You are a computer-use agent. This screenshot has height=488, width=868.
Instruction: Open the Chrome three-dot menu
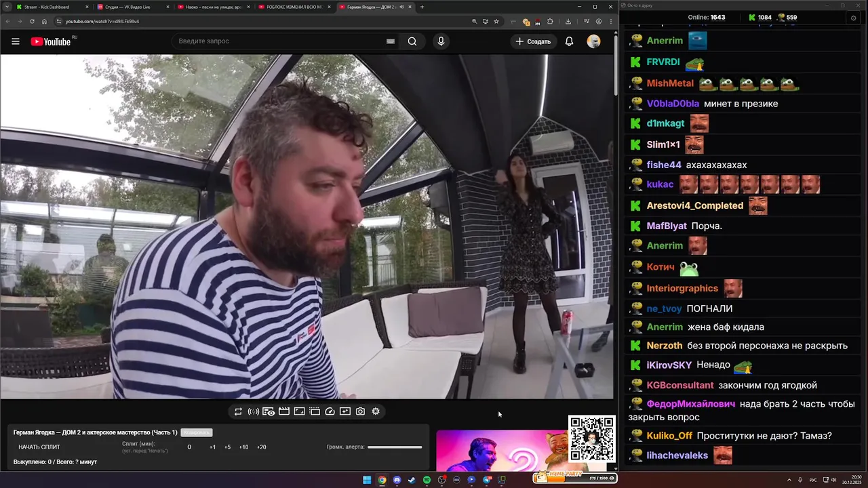[610, 21]
